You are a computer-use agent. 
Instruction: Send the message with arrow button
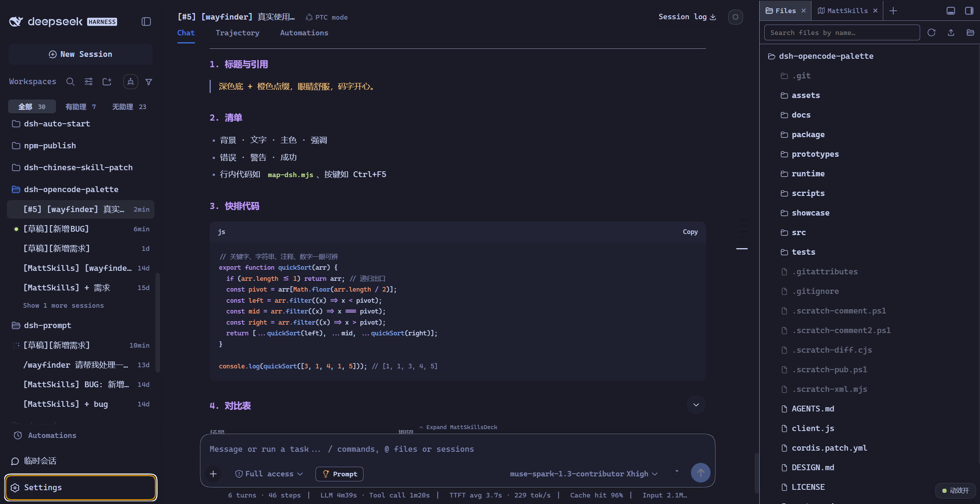pos(701,472)
